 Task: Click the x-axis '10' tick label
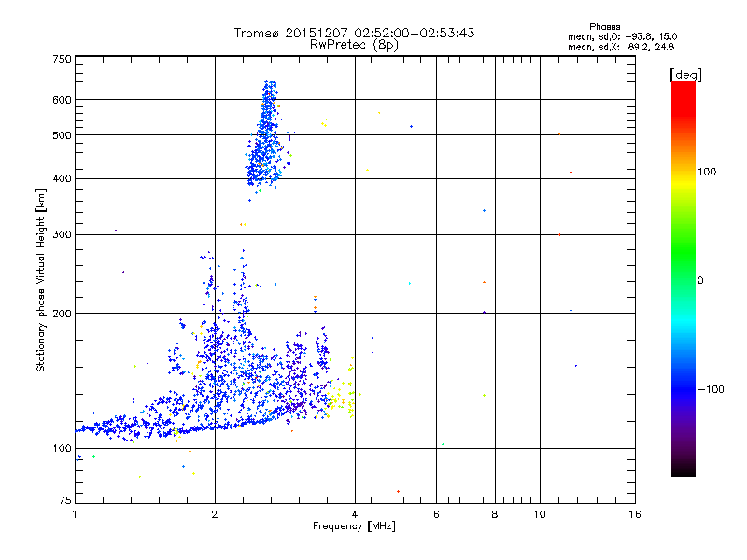[x=540, y=514]
